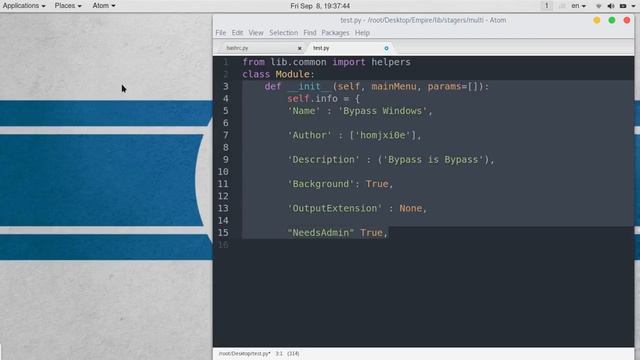640x360 pixels.
Task: Open the Selection menu in Atom
Action: 284,33
